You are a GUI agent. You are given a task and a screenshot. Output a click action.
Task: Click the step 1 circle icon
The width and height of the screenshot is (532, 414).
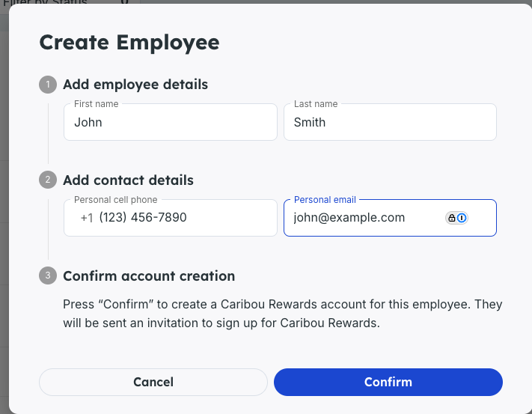[x=48, y=85]
